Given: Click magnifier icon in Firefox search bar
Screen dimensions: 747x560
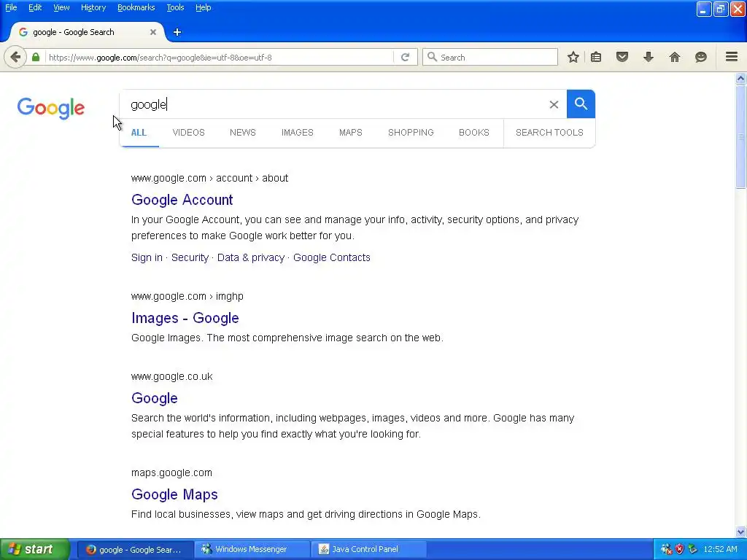Looking at the screenshot, I should (432, 57).
